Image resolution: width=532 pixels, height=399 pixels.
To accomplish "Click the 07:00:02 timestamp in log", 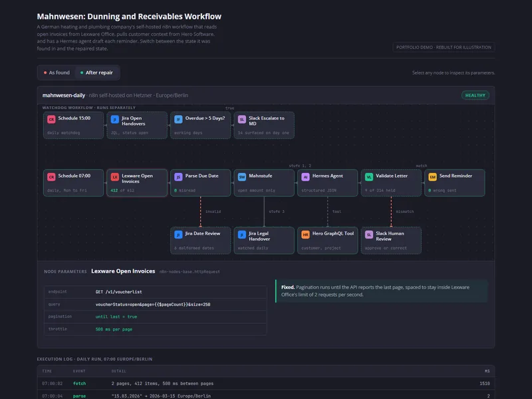I will click(53, 384).
